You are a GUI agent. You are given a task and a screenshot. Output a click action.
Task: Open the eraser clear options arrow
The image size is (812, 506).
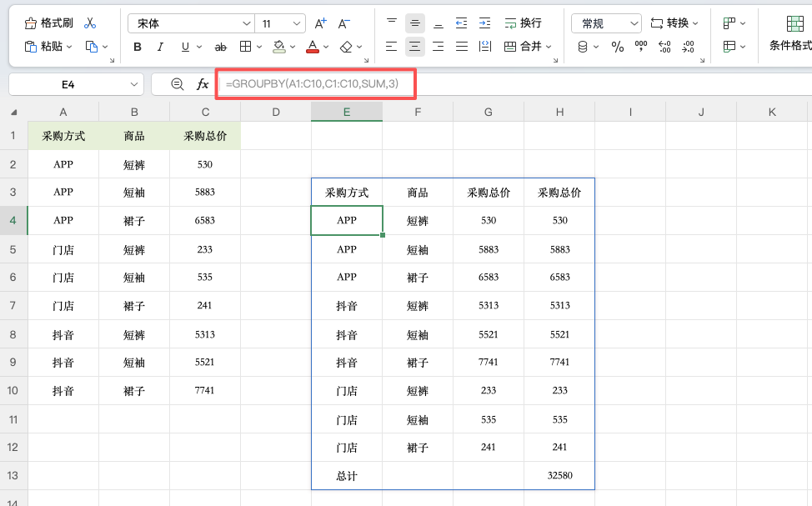[359, 48]
